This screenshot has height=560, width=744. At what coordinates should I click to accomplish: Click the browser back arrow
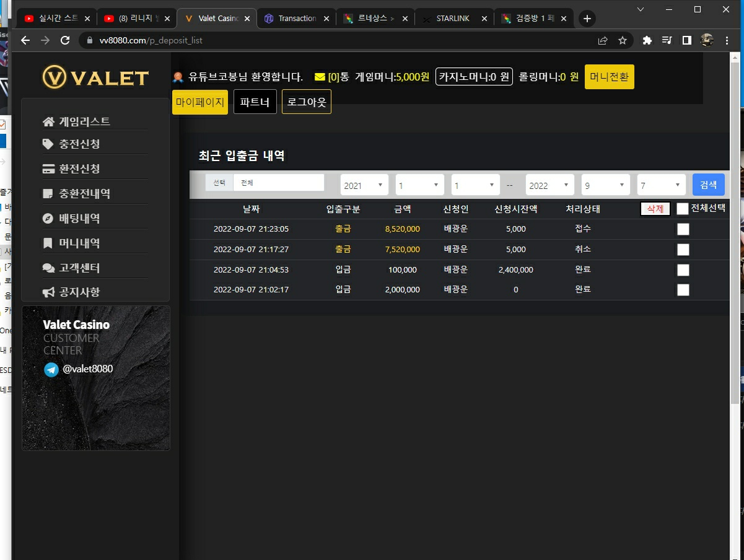coord(25,40)
